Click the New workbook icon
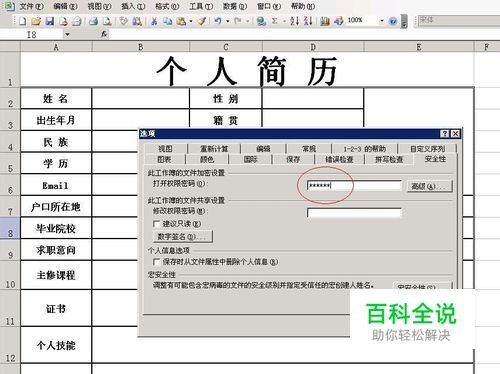500x374 pixels. (x=23, y=21)
